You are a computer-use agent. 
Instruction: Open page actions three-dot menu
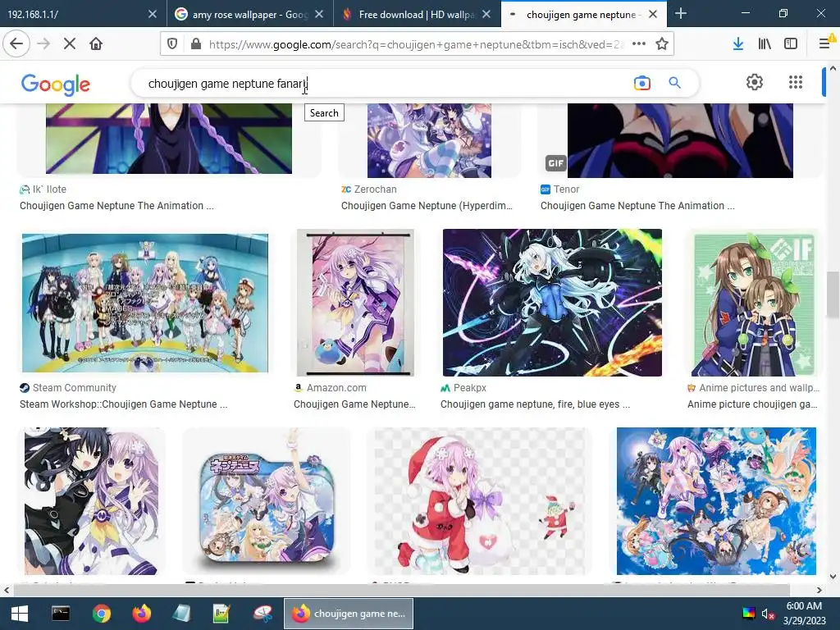(x=638, y=44)
